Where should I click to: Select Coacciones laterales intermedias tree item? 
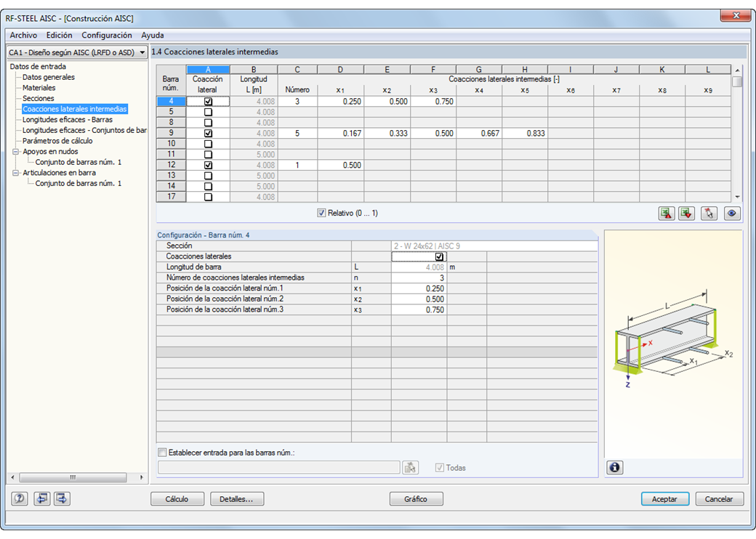[x=75, y=109]
